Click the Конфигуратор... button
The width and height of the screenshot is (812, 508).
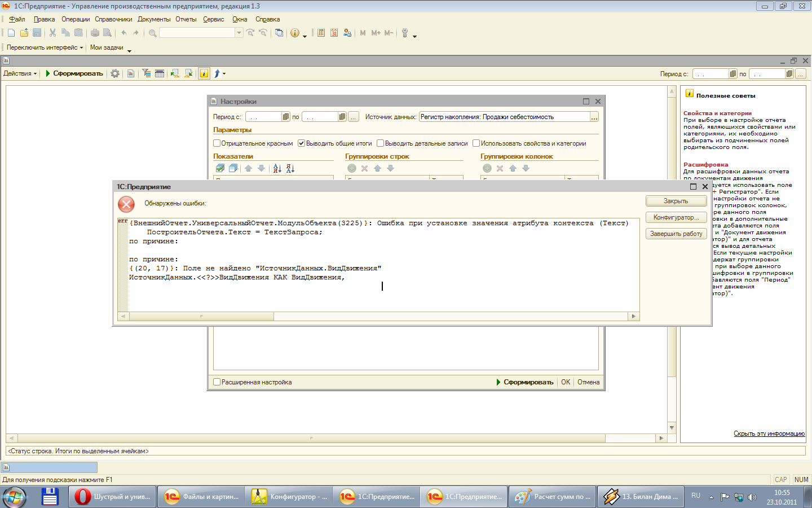(676, 217)
